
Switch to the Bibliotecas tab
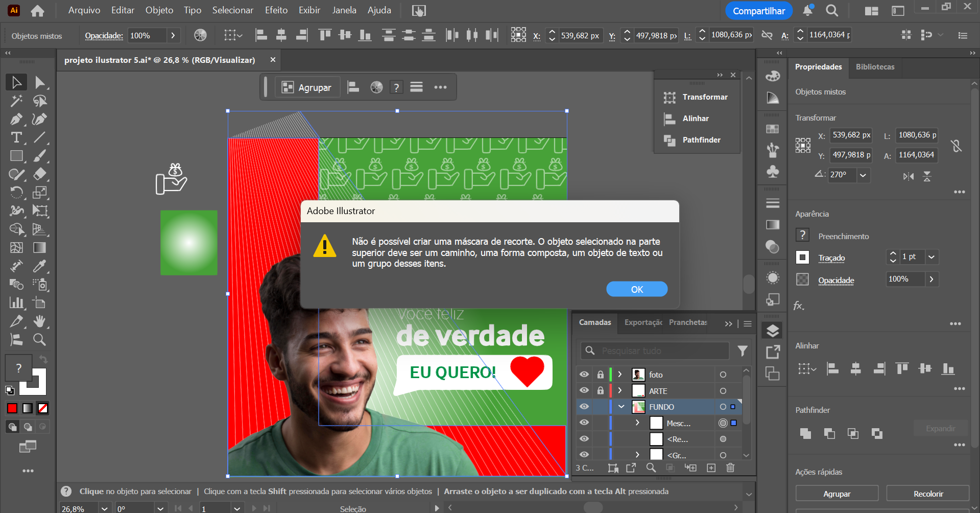pyautogui.click(x=875, y=67)
